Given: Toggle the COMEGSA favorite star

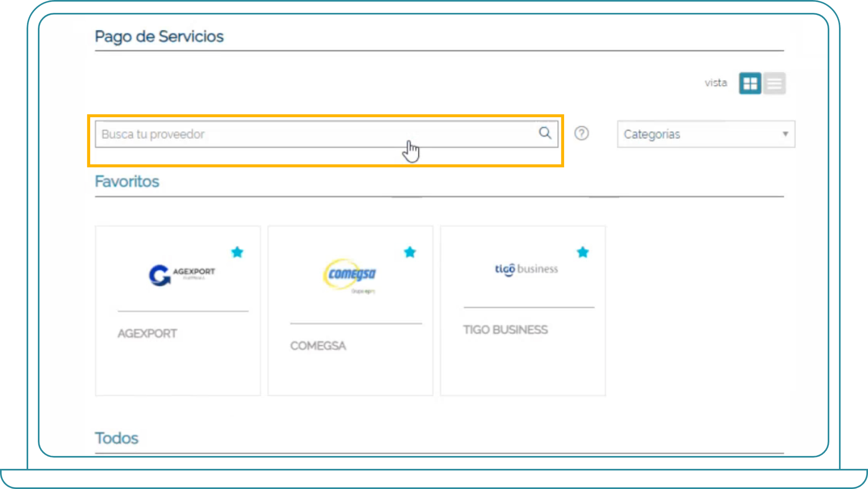Looking at the screenshot, I should [x=410, y=253].
